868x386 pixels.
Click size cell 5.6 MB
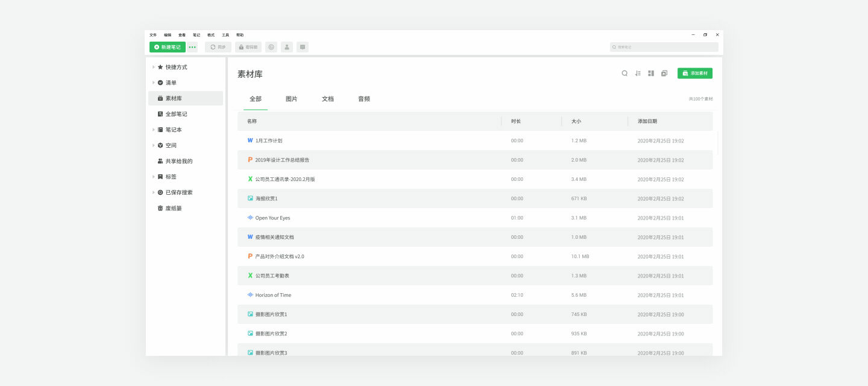point(579,295)
